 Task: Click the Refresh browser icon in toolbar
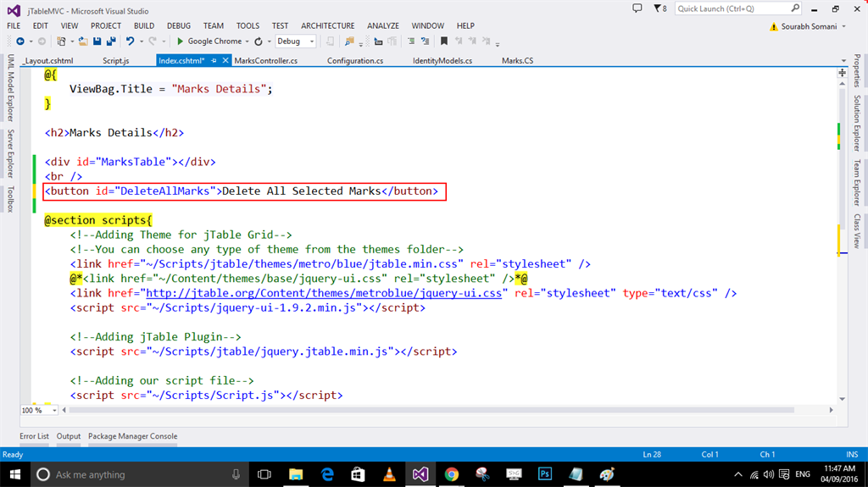point(259,42)
